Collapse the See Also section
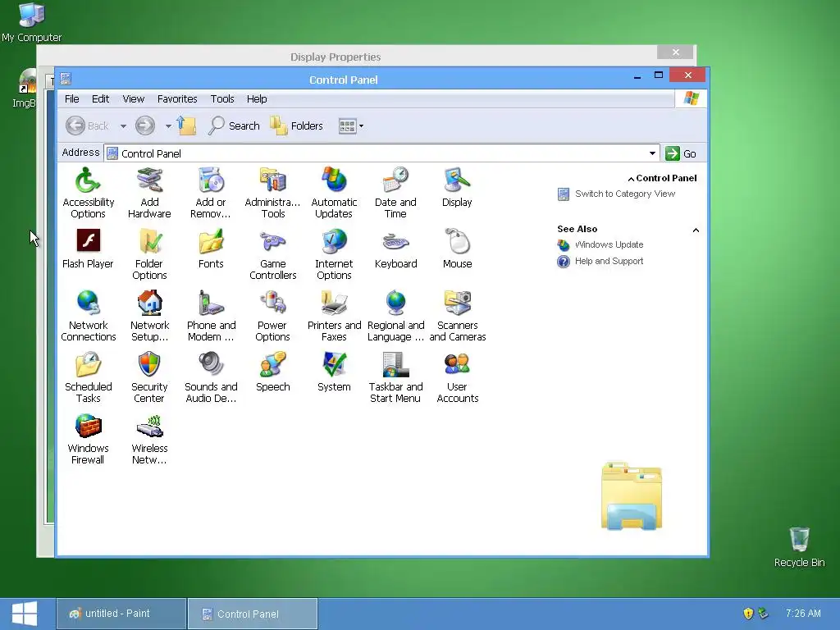The width and height of the screenshot is (840, 630). 696,231
